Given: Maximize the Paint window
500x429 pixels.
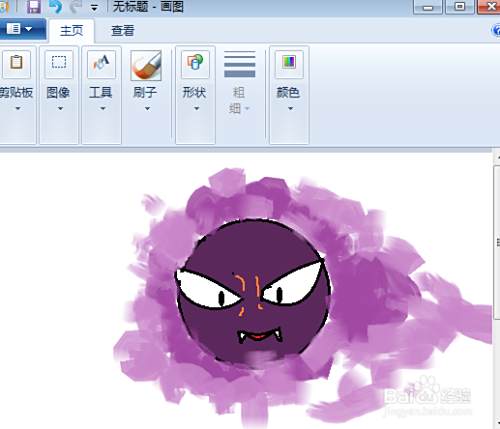Looking at the screenshot, I should click(x=460, y=7).
